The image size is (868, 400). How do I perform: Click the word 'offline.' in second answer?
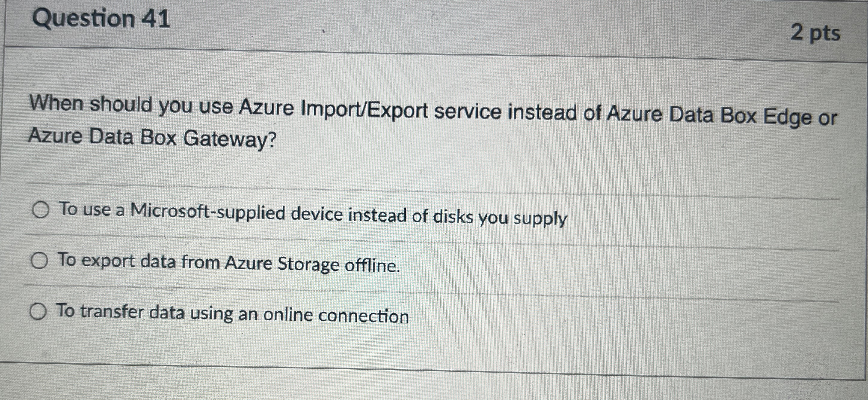(x=372, y=266)
